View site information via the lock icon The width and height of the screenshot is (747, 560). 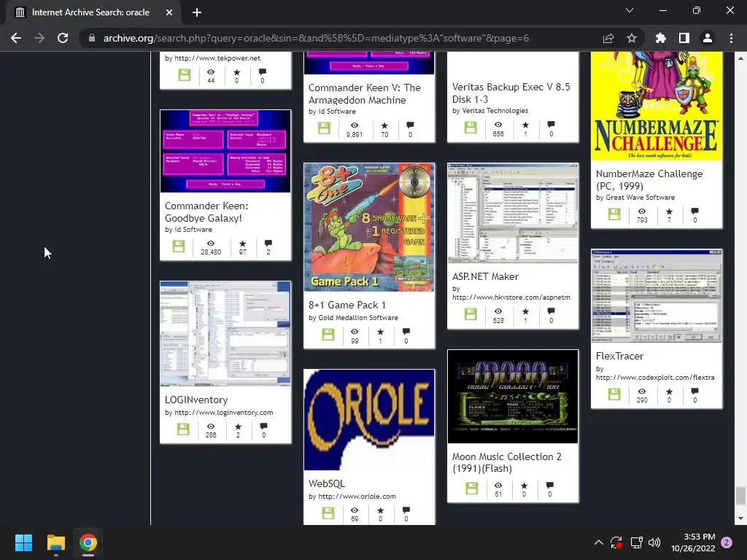tap(91, 38)
